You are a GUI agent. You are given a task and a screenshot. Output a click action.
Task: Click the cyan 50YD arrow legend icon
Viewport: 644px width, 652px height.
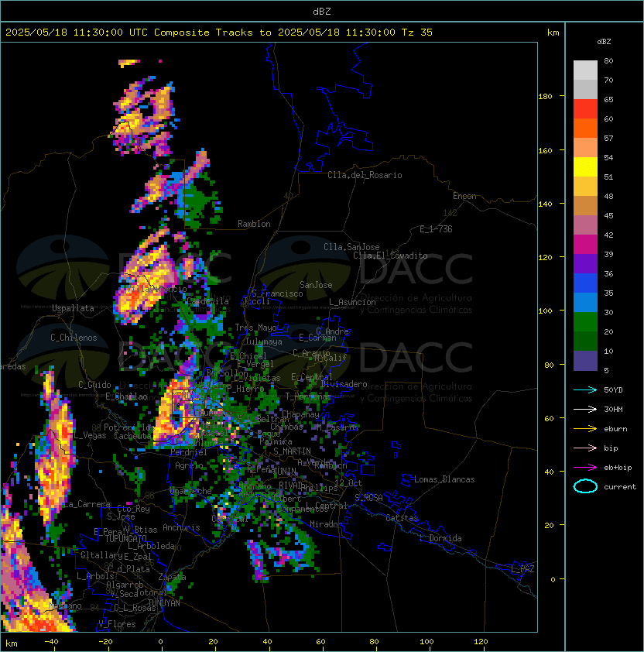[585, 389]
